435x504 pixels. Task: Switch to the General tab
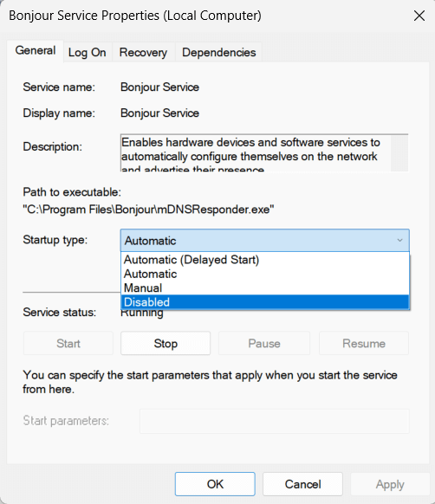pyautogui.click(x=36, y=51)
